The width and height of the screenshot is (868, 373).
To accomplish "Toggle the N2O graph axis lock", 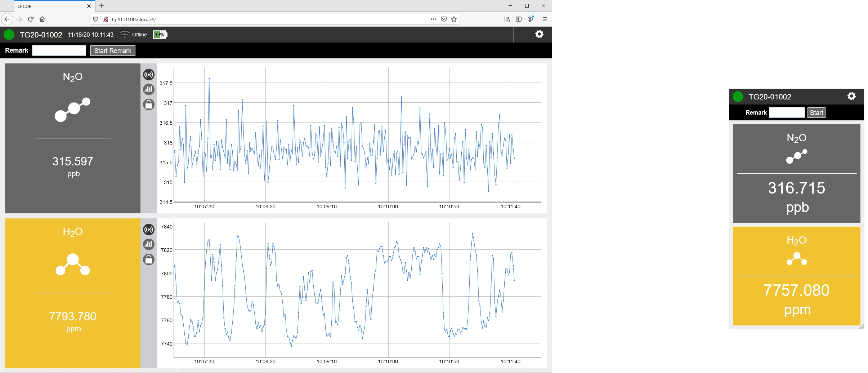I will pos(149,105).
